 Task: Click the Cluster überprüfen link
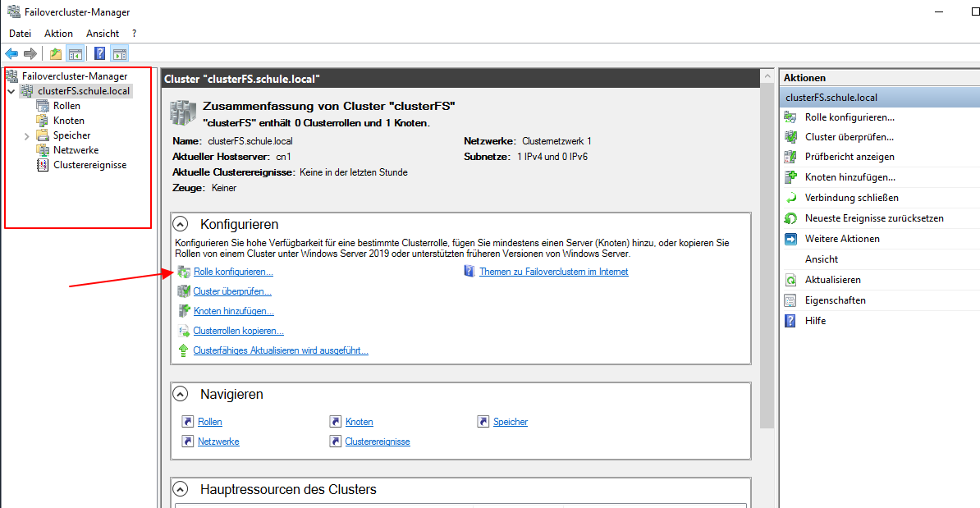(x=232, y=291)
